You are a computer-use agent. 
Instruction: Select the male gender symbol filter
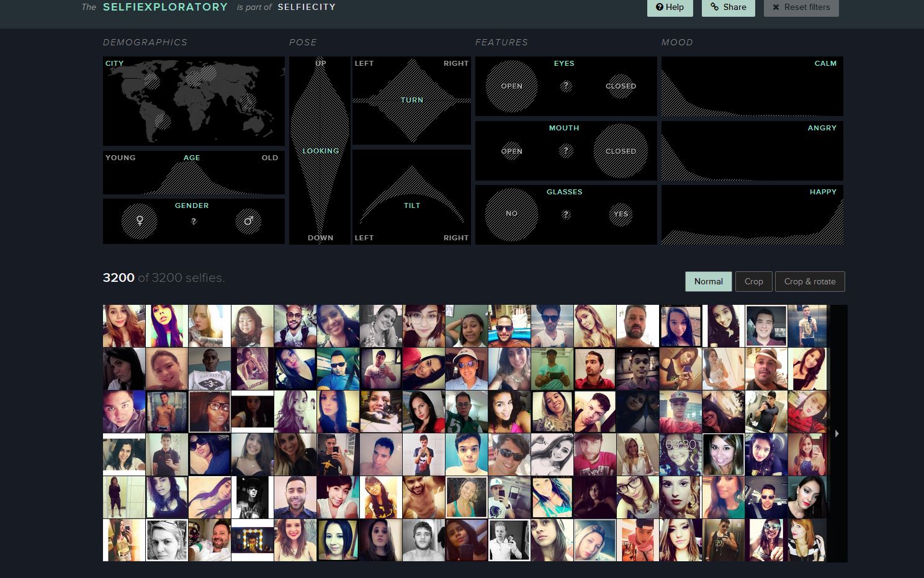[x=248, y=221]
